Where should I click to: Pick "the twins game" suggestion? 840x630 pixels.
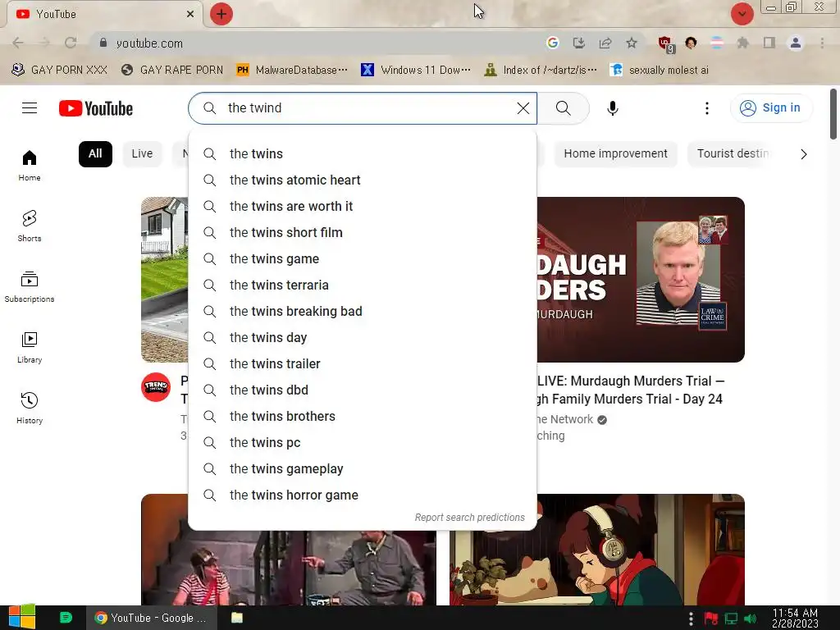pyautogui.click(x=363, y=258)
